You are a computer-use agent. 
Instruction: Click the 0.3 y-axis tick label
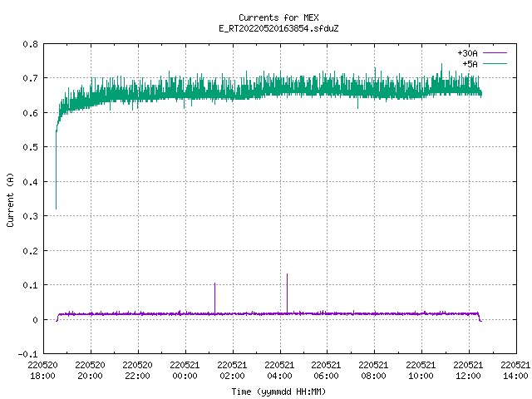(x=30, y=216)
